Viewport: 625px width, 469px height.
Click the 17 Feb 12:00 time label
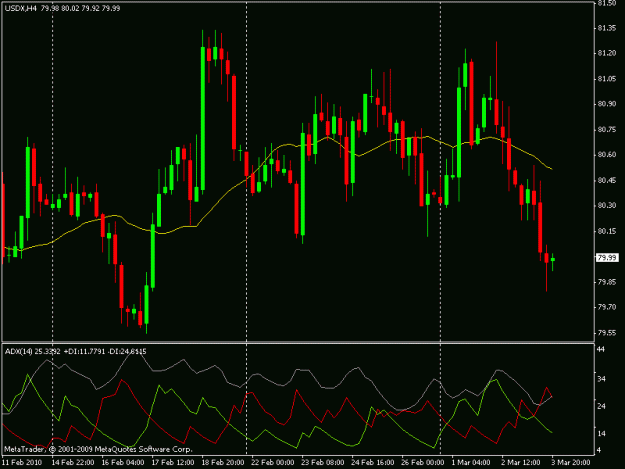(x=173, y=463)
